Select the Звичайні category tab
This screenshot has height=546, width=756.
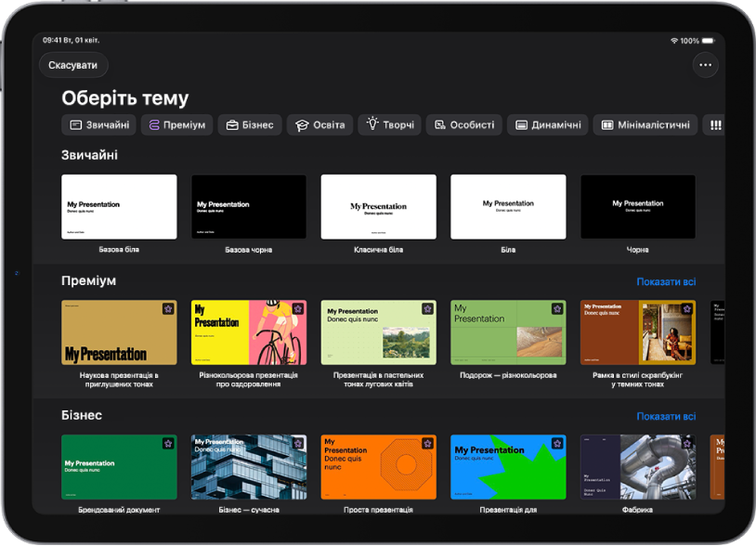(98, 125)
